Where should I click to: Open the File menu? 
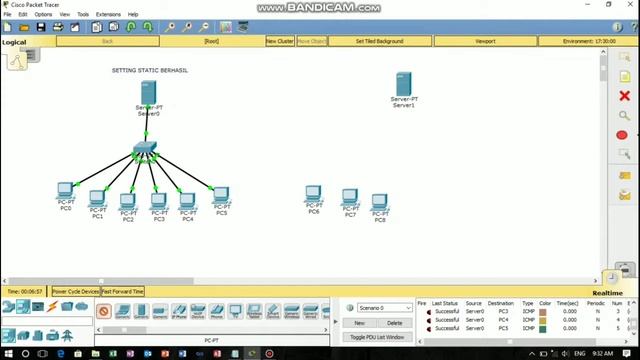[x=7, y=14]
